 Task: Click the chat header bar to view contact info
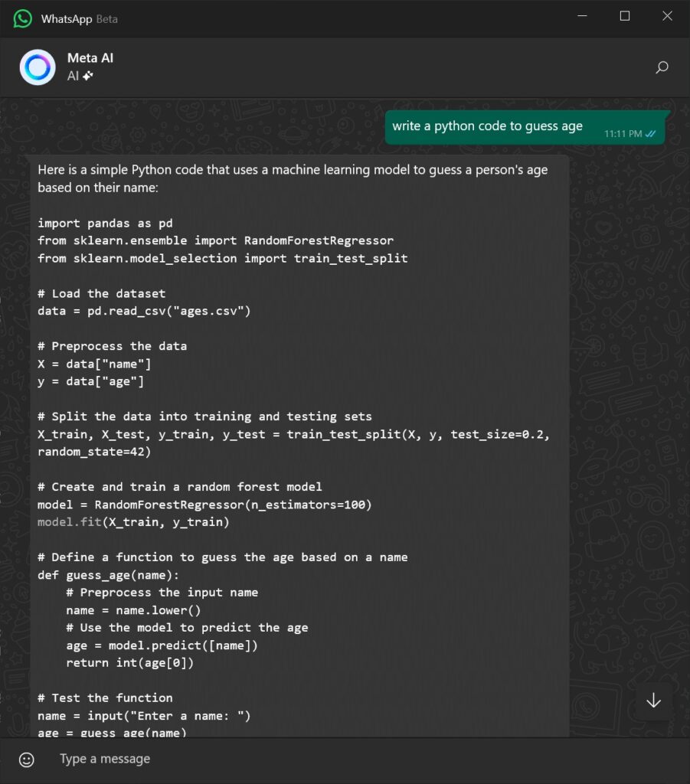(345, 67)
